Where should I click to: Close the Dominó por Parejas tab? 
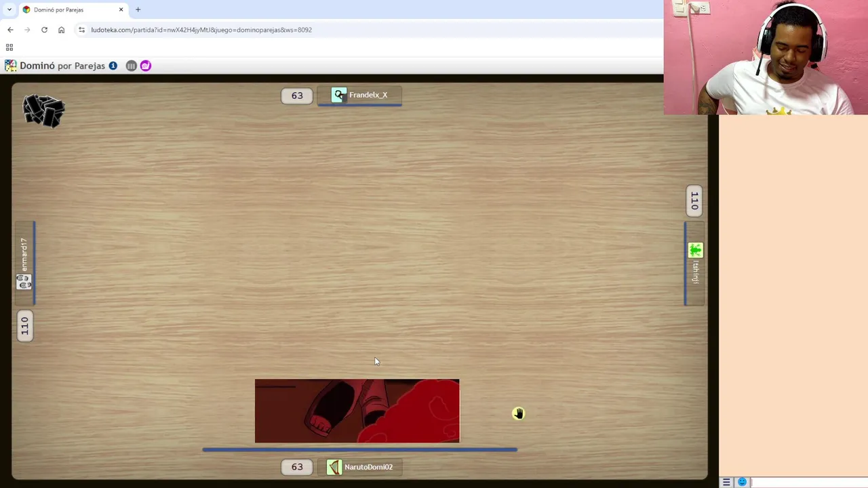121,9
